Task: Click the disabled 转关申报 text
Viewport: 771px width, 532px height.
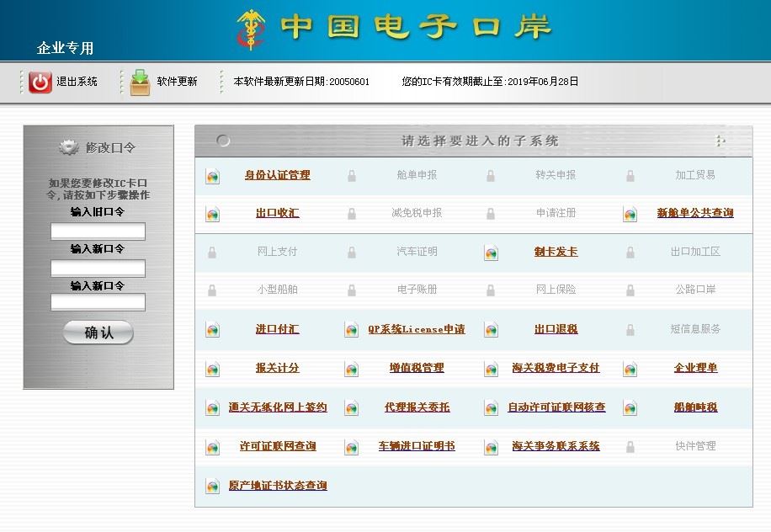Action: (556, 175)
